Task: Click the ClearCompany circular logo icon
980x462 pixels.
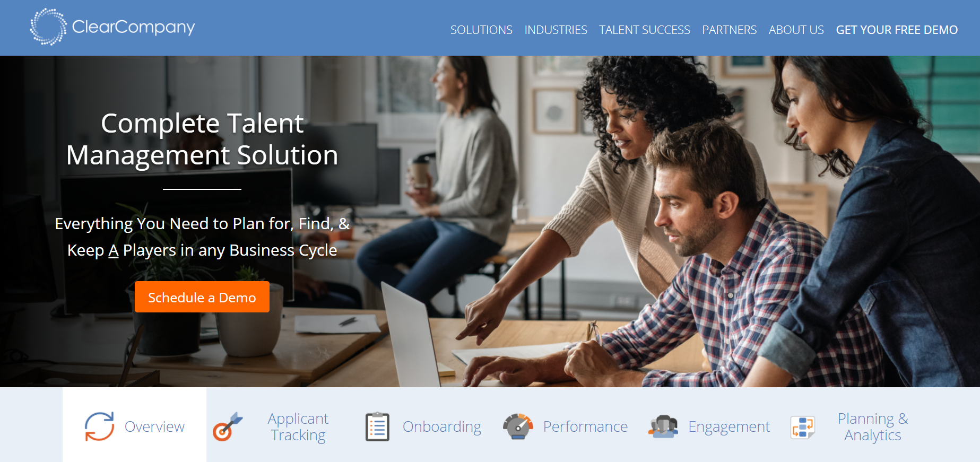Action: click(48, 27)
